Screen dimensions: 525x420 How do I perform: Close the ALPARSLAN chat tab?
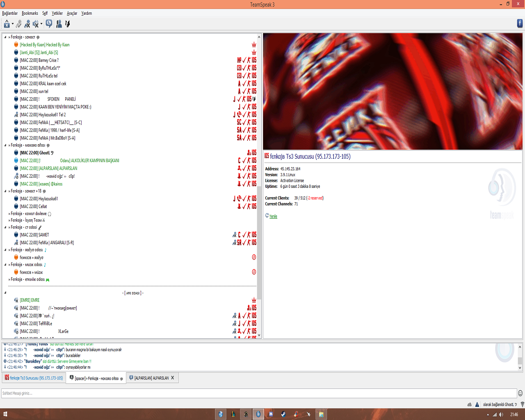(173, 378)
